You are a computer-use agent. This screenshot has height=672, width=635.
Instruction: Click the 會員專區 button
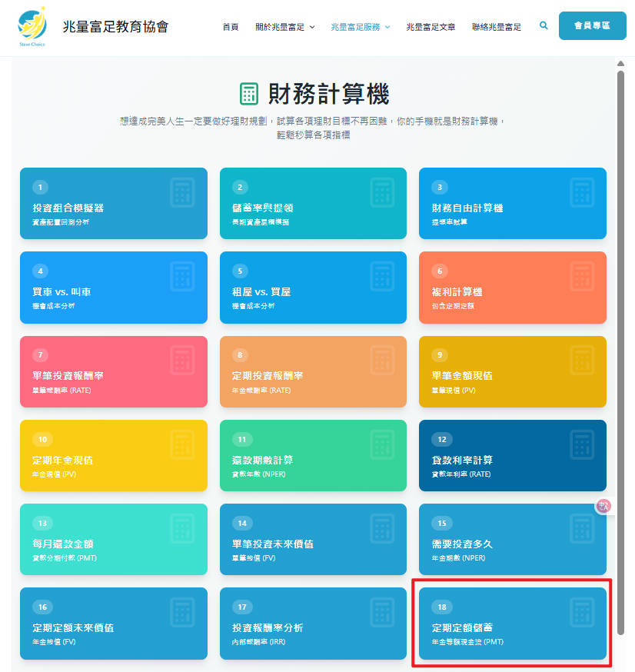[592, 25]
